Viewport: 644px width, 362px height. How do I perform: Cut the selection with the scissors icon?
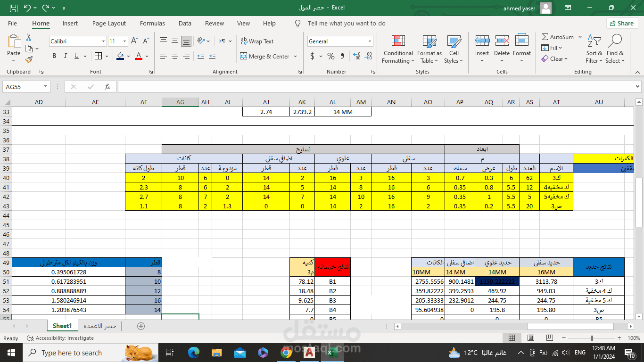click(x=29, y=38)
